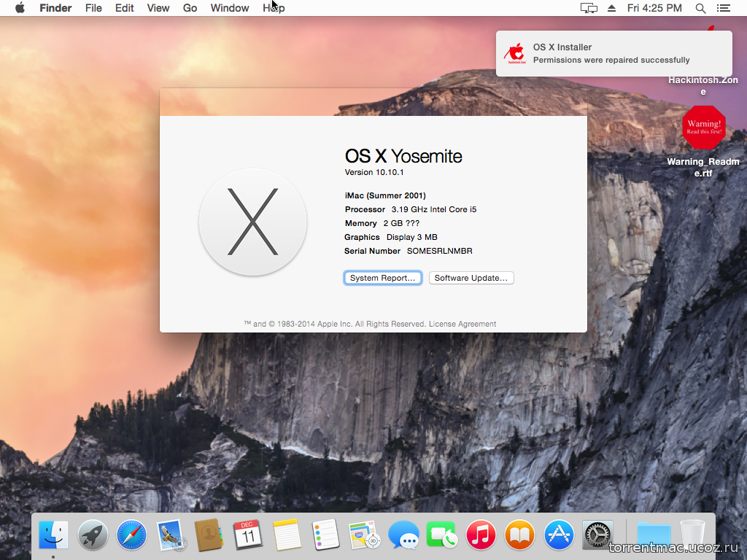Click the System Report... button
Image resolution: width=747 pixels, height=560 pixels.
[x=382, y=278]
